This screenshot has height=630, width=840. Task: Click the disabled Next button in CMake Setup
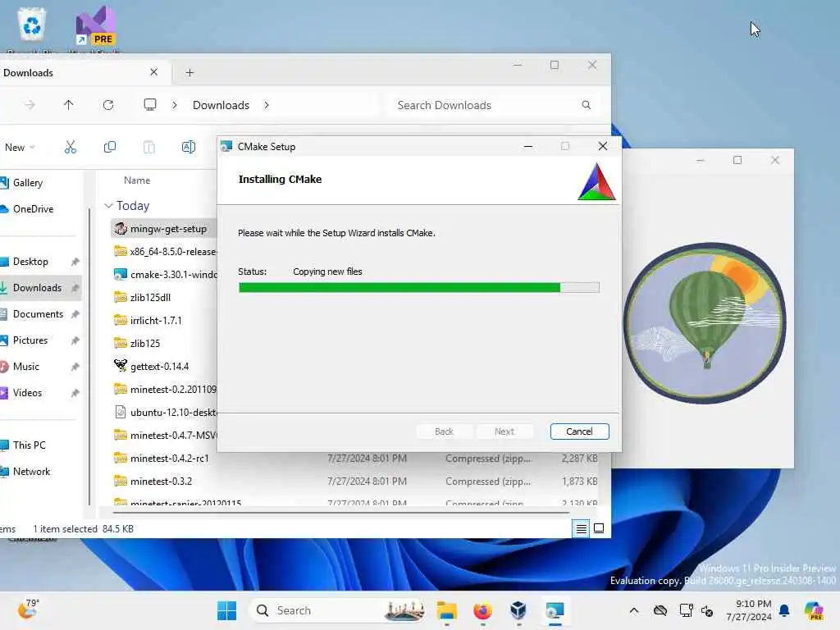(504, 431)
